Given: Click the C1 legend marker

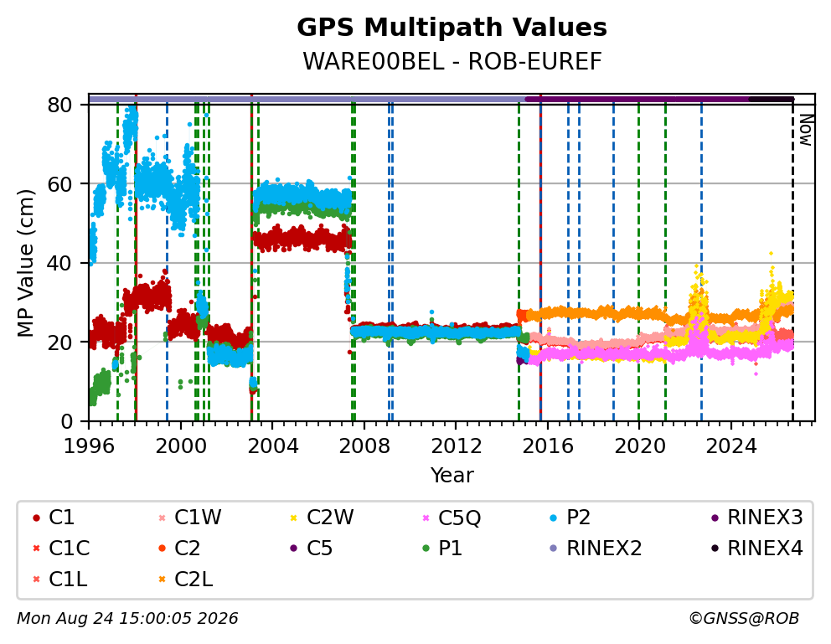Looking at the screenshot, I should [x=36, y=518].
